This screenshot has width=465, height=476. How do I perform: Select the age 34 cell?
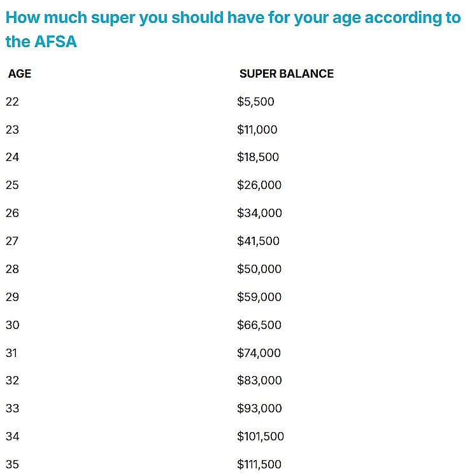click(x=12, y=437)
